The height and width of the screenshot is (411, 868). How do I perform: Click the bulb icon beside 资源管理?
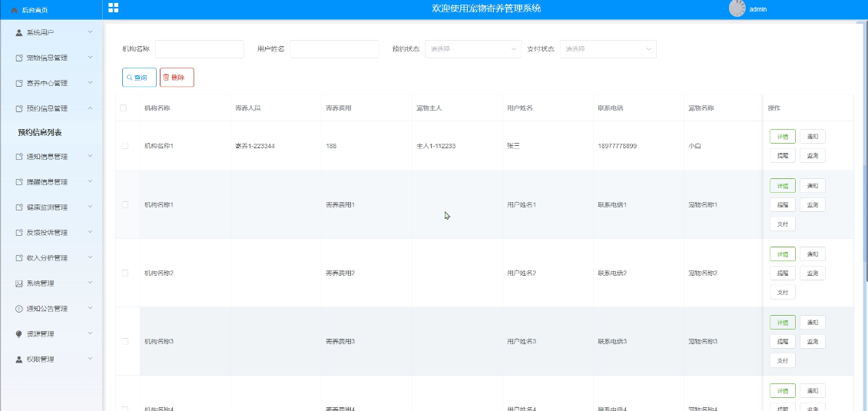click(19, 334)
